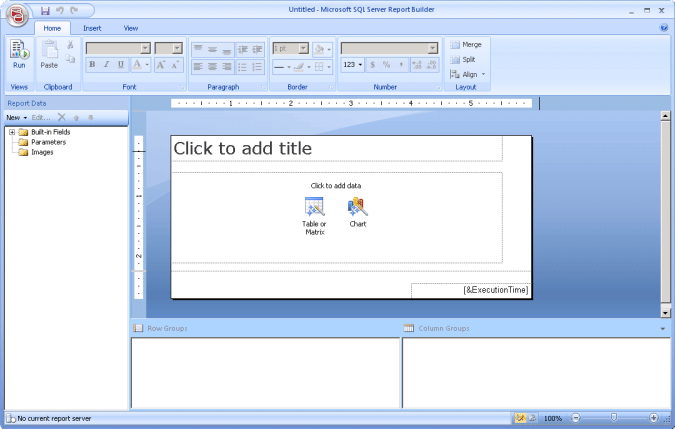Copy selection with the copy icon
The image size is (675, 429).
(x=70, y=59)
